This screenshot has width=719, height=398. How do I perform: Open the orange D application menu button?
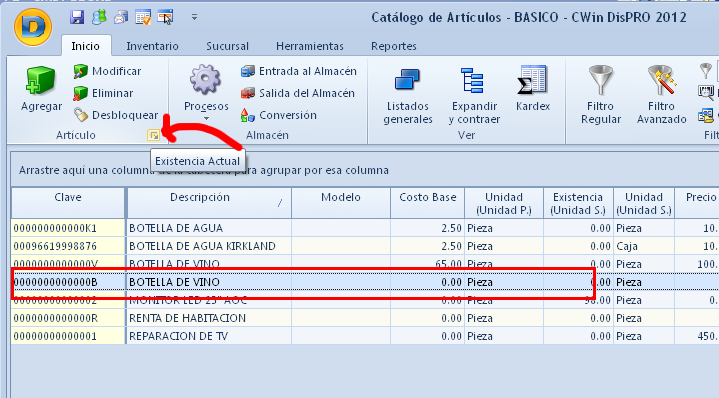(33, 27)
